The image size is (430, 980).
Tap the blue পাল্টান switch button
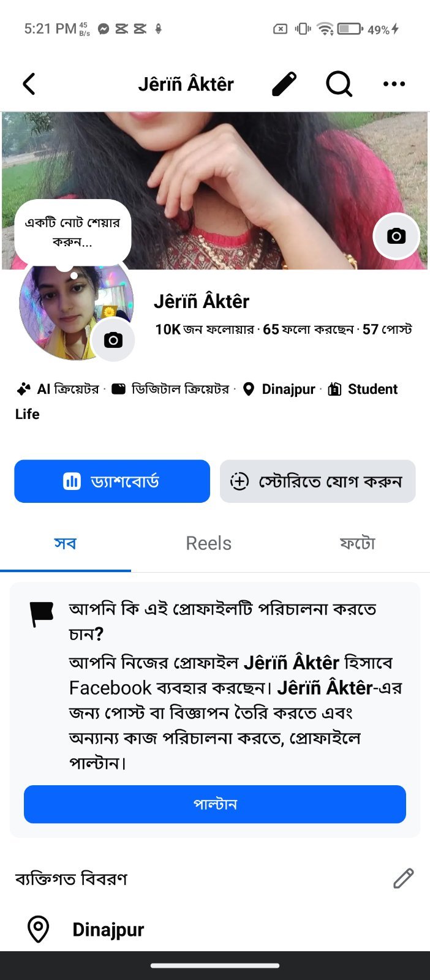pos(215,804)
